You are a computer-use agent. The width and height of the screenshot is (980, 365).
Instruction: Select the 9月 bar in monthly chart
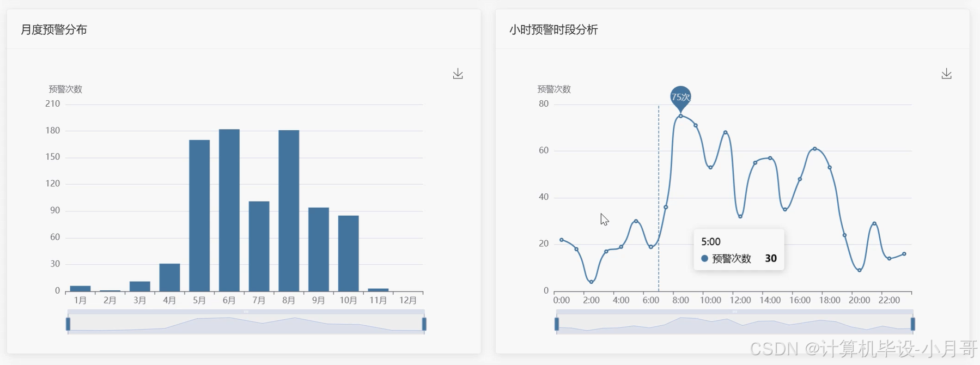click(318, 250)
